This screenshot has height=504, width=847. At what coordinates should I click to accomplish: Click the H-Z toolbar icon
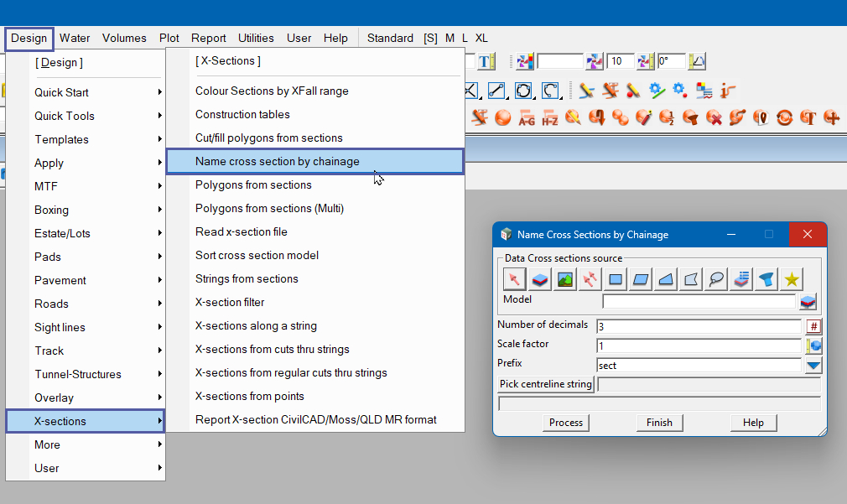point(550,117)
